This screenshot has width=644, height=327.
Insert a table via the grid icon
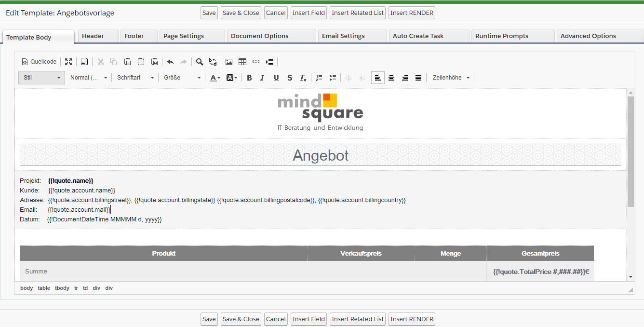pyautogui.click(x=242, y=62)
